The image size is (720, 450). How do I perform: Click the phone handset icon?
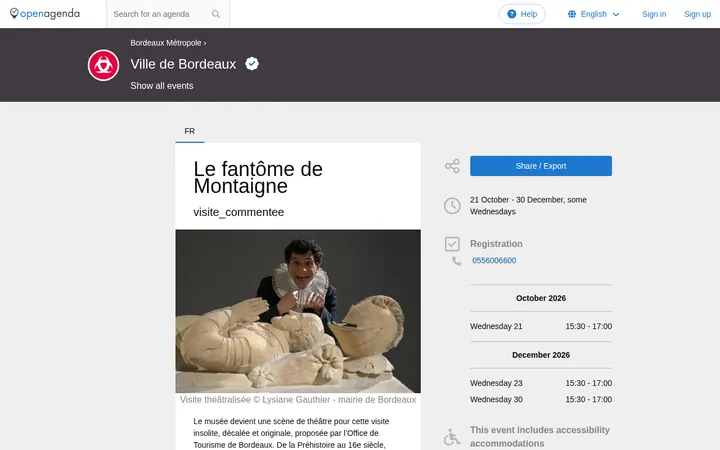pyautogui.click(x=456, y=261)
